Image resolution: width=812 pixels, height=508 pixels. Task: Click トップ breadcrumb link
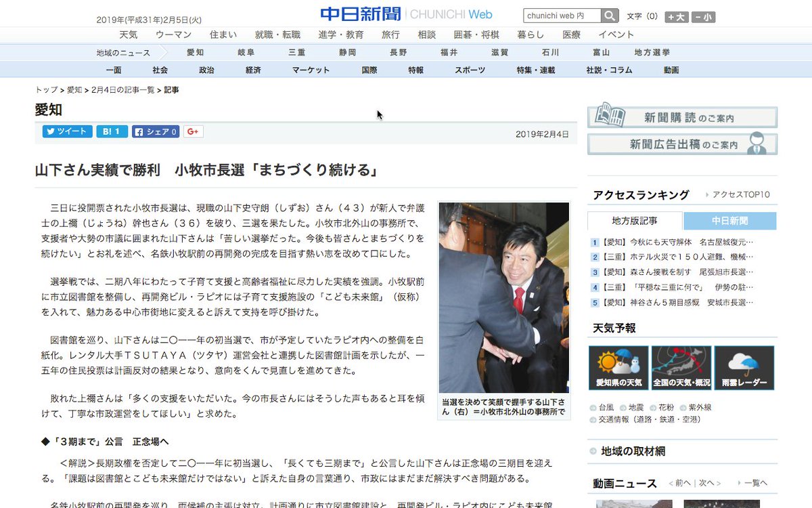coord(47,89)
